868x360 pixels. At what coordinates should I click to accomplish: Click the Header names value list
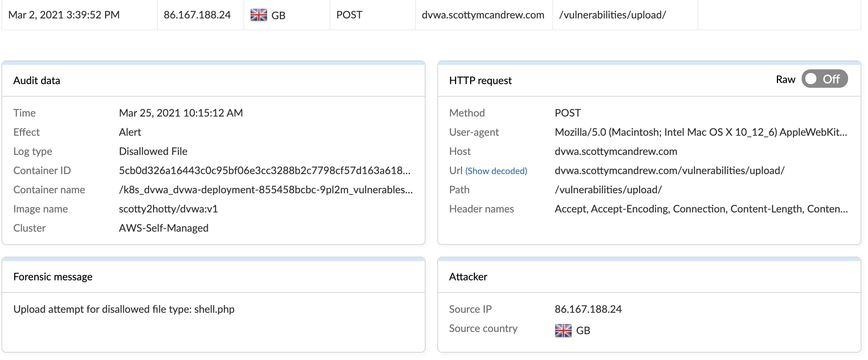(x=701, y=209)
